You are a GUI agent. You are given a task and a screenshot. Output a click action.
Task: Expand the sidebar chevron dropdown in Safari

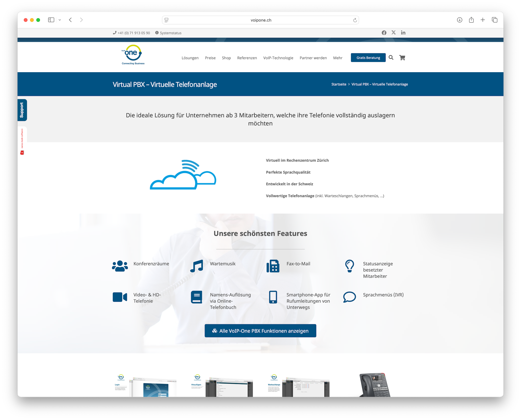tap(60, 20)
